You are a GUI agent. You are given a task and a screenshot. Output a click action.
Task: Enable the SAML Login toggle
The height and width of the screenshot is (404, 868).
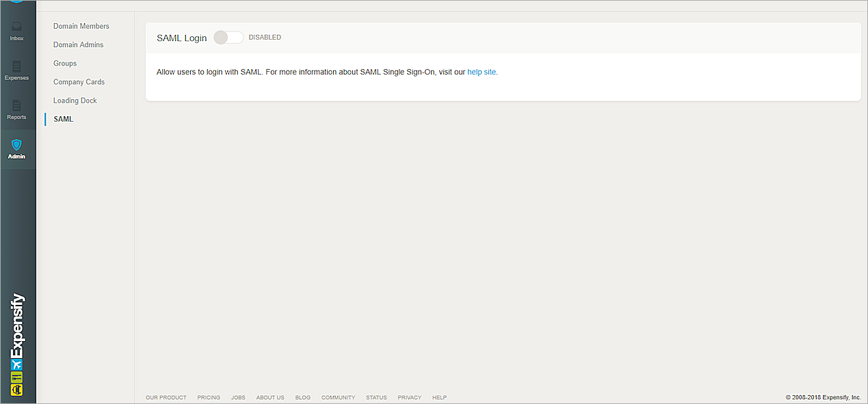tap(228, 38)
